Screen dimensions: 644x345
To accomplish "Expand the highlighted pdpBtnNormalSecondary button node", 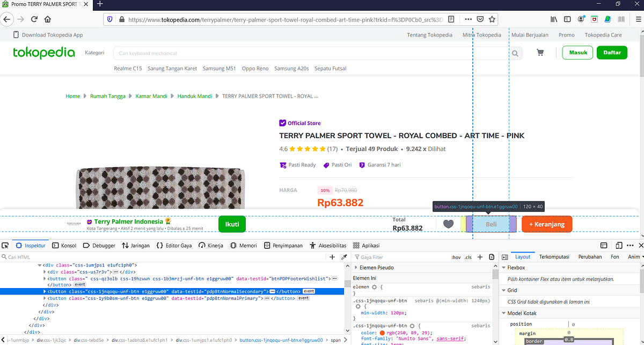I will pos(45,292).
